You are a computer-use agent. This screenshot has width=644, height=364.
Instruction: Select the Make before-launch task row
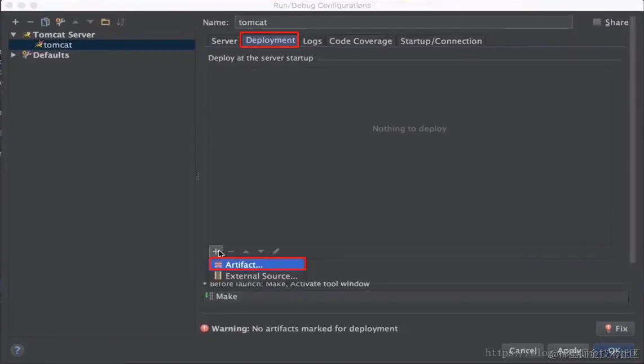coord(416,296)
